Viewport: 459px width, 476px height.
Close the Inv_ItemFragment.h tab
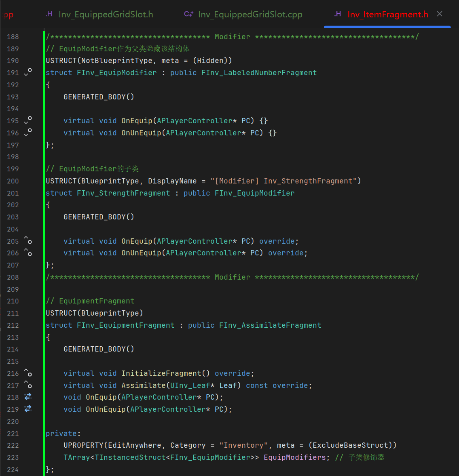tap(439, 14)
